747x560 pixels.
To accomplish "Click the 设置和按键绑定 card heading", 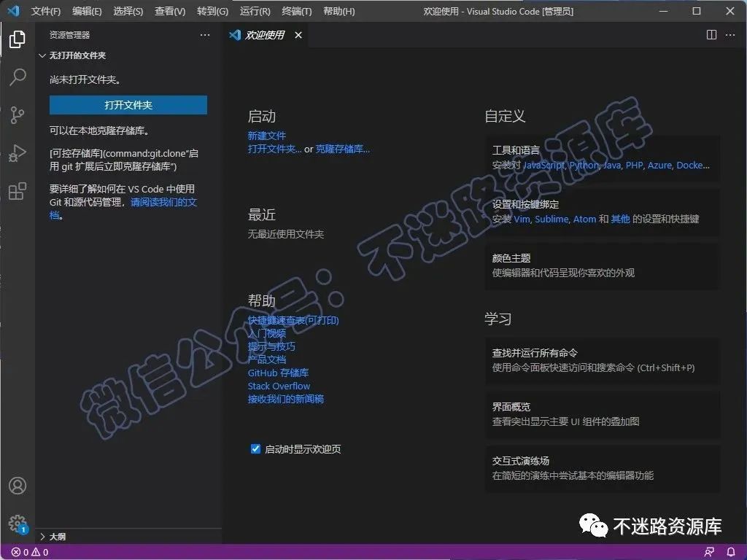I will click(525, 204).
